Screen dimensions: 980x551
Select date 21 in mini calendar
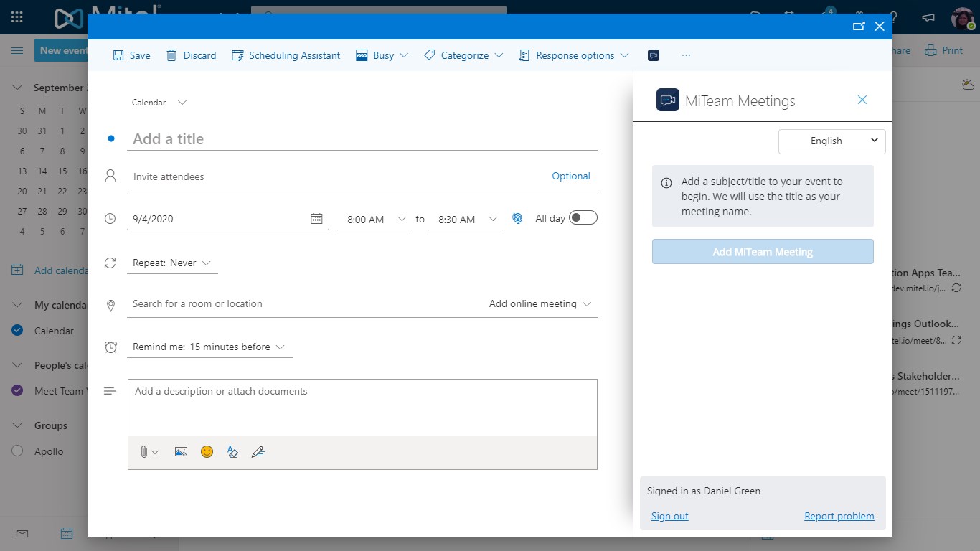[42, 192]
